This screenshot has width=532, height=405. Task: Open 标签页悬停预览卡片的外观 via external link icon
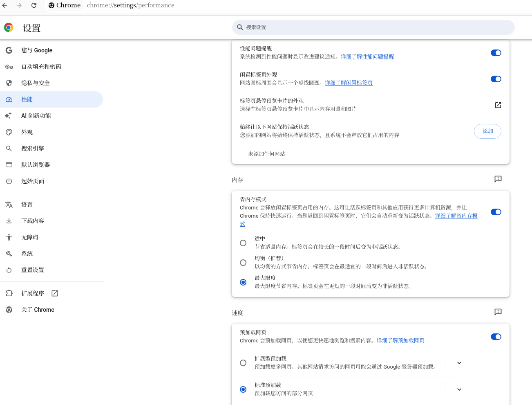tap(498, 105)
